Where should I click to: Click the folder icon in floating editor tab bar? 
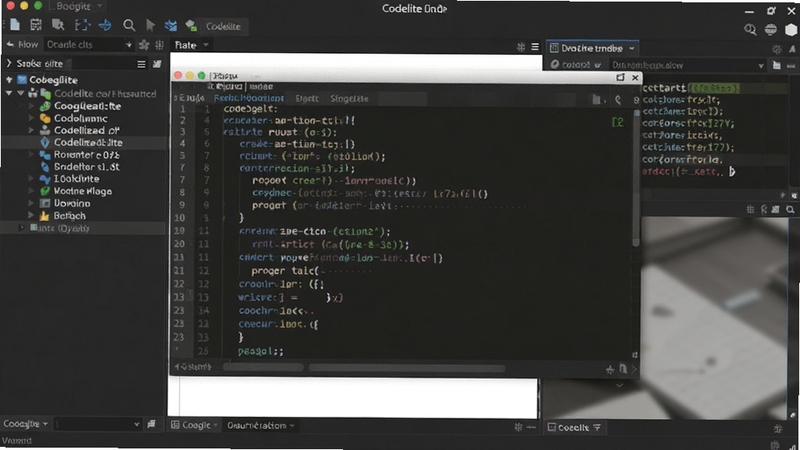coord(597,99)
